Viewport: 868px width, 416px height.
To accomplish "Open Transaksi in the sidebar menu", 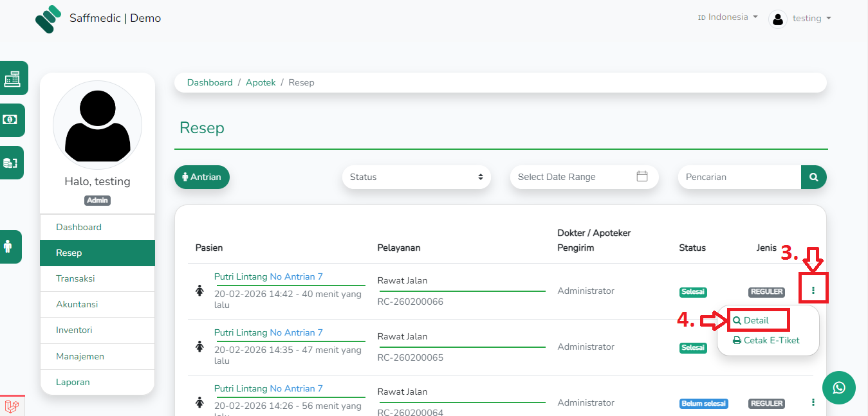I will click(x=75, y=278).
